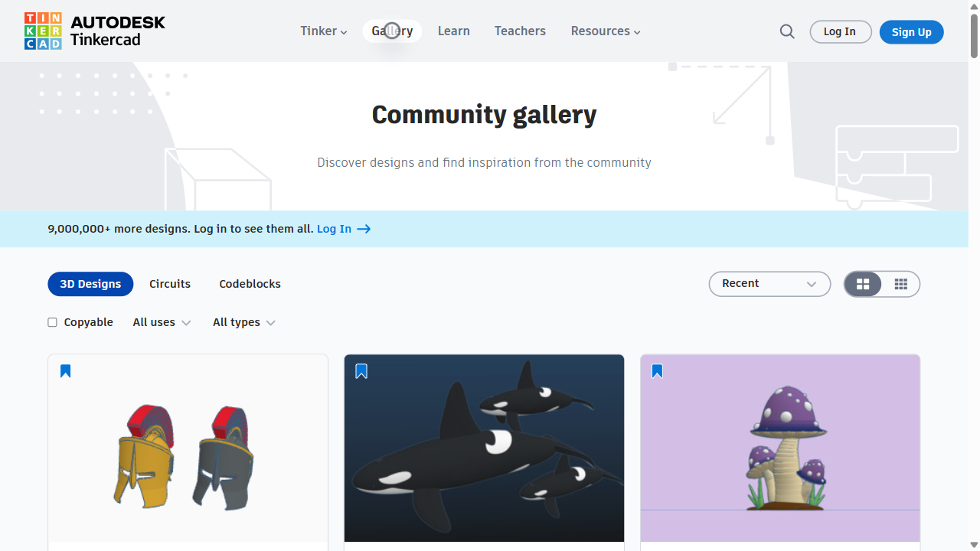Switch to compact grid view layout
The height and width of the screenshot is (551, 980).
coord(901,284)
